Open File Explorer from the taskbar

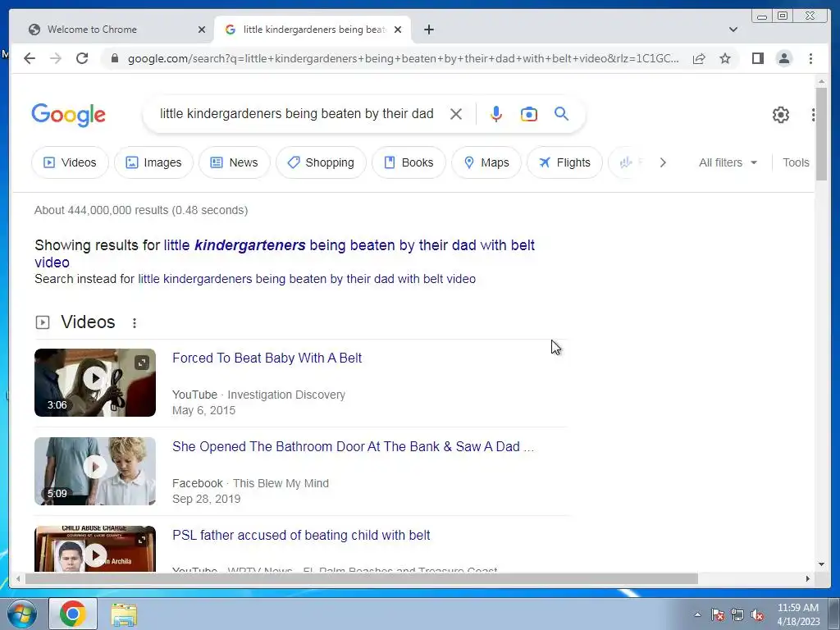click(124, 614)
